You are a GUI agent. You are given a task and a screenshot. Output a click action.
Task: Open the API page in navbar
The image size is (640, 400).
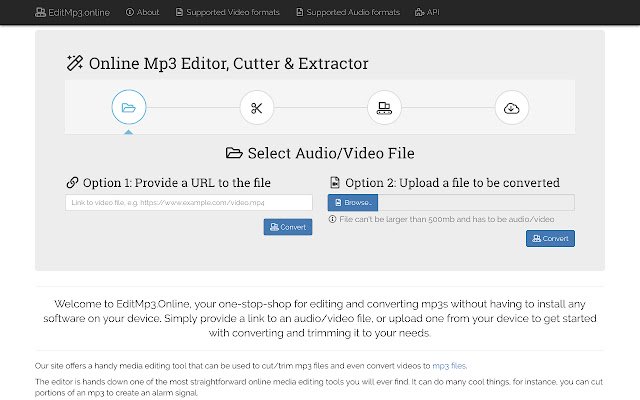[x=427, y=12]
